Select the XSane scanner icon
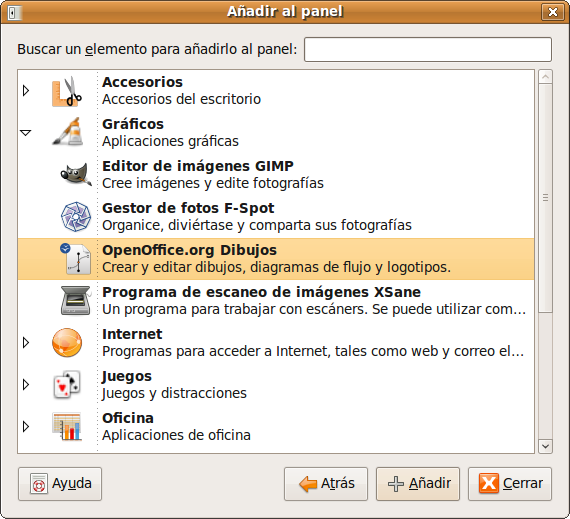Screen dimensions: 570x519 (x=76, y=301)
